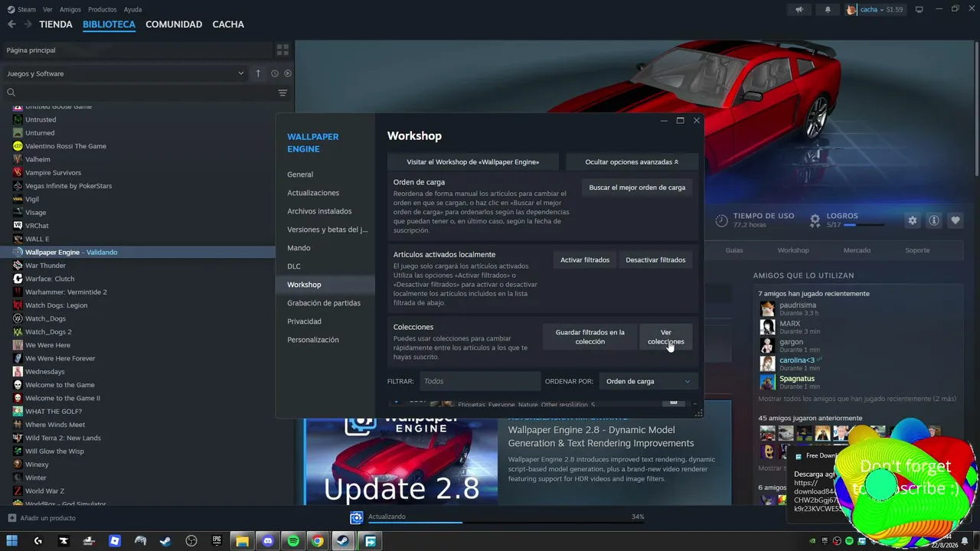The height and width of the screenshot is (551, 980).
Task: Click Visitar el Workshop de Wallpaper Engine
Action: 472,162
